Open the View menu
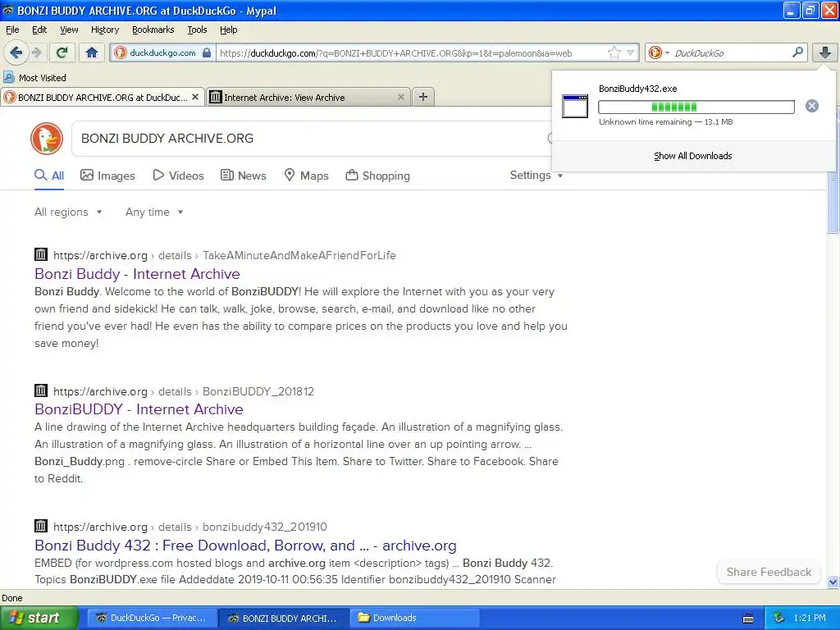840x630 pixels. (x=69, y=30)
